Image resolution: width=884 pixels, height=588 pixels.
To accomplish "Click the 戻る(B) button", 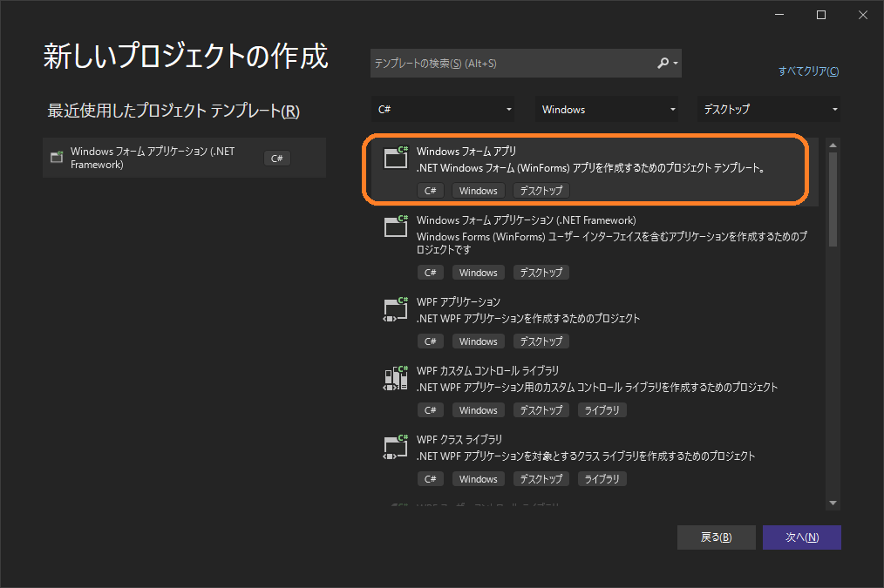I will tap(716, 537).
